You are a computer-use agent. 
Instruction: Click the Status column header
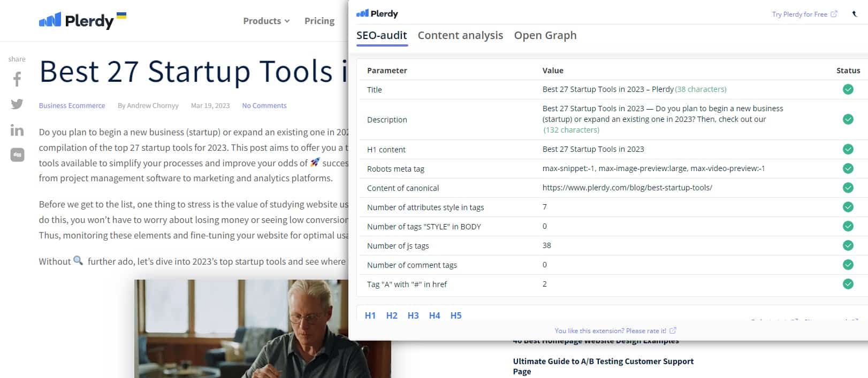coord(848,71)
